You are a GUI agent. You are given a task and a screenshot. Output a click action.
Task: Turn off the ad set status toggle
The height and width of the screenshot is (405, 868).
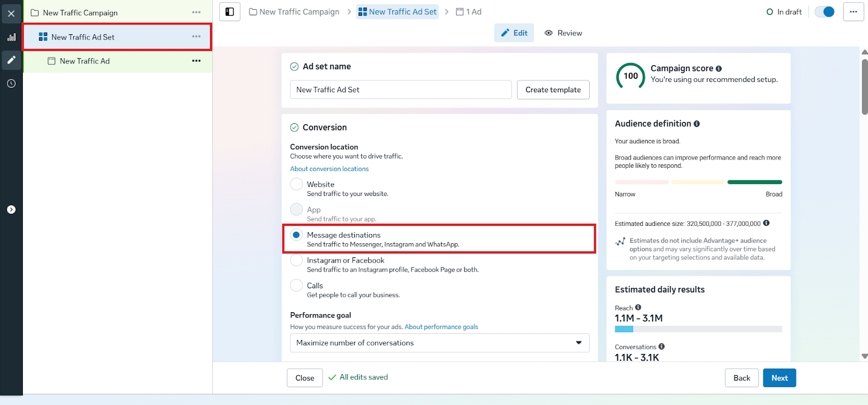825,12
